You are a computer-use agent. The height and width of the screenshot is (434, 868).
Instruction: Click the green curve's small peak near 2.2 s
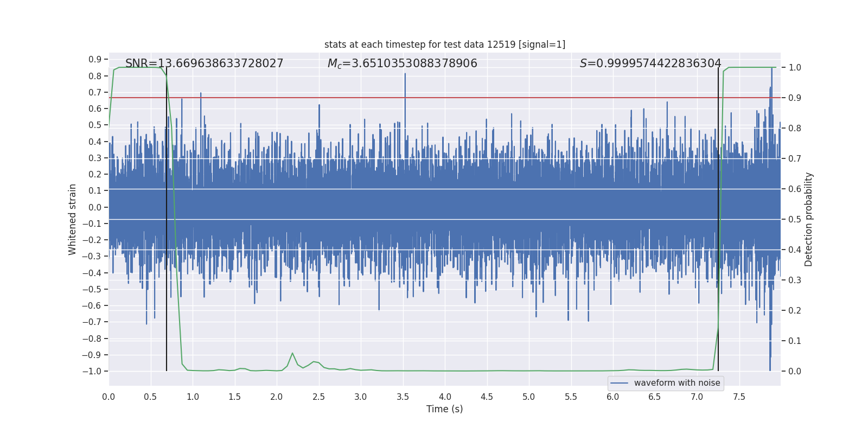coord(292,354)
